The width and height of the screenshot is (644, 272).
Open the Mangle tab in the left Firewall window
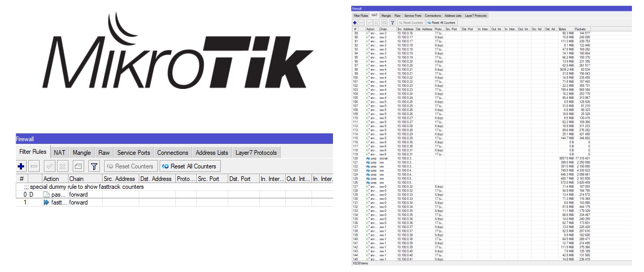82,153
